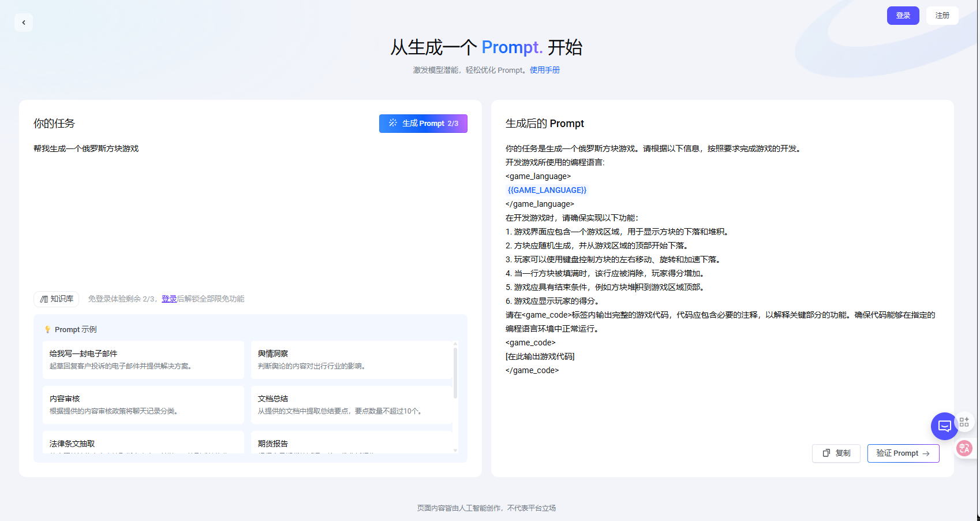Image resolution: width=980 pixels, height=521 pixels.
Task: Select the 法律条文抽取 example card
Action: [143, 442]
